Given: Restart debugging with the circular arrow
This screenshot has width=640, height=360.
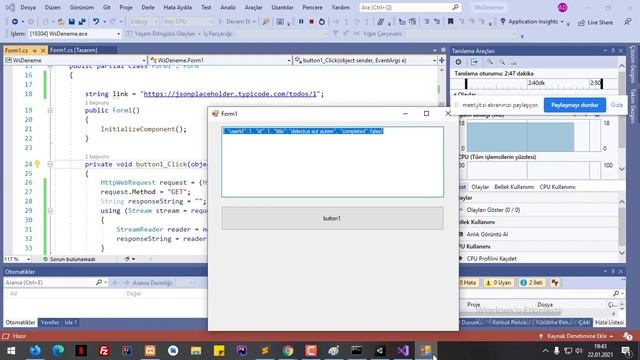Looking at the screenshot, I should [322, 22].
